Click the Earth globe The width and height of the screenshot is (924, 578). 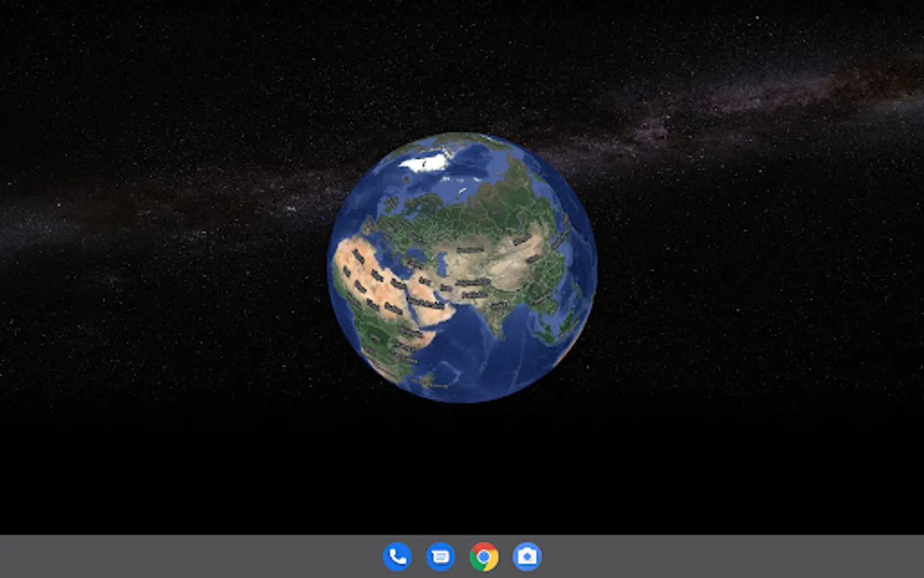point(462,267)
